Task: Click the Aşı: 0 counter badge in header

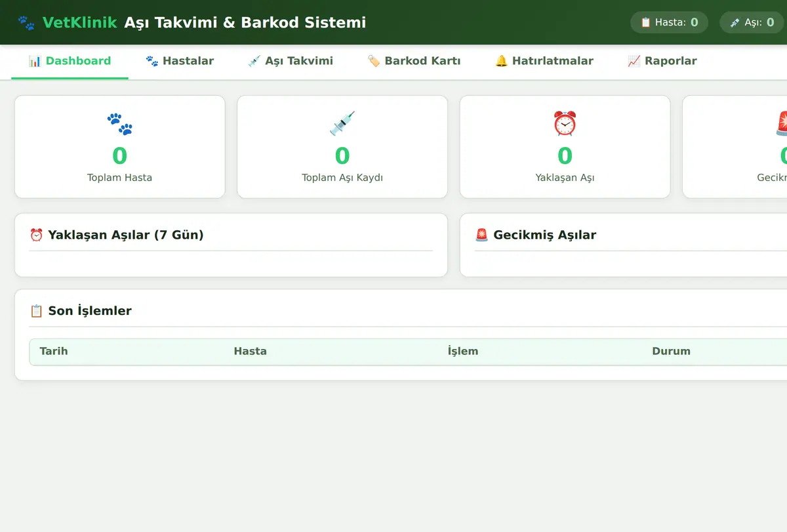Action: (752, 22)
